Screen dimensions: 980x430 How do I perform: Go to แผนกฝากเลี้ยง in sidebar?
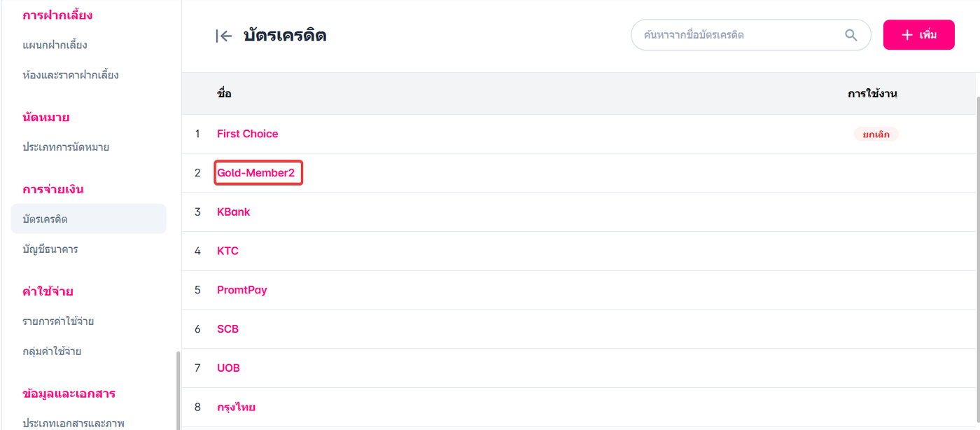pyautogui.click(x=55, y=45)
